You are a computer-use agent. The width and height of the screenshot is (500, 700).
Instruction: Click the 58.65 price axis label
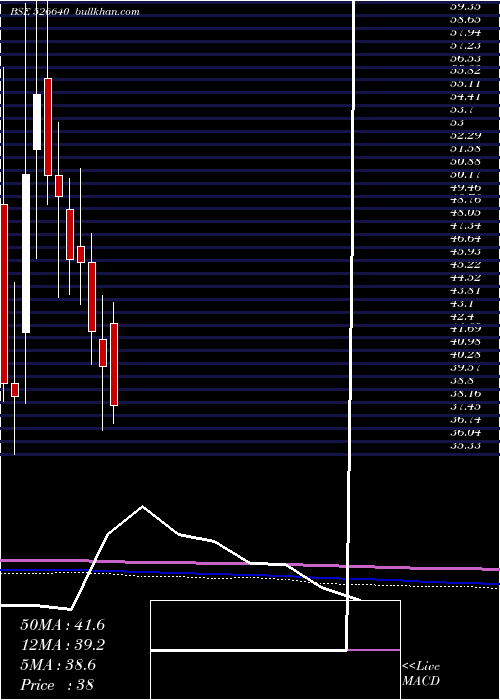(x=465, y=19)
